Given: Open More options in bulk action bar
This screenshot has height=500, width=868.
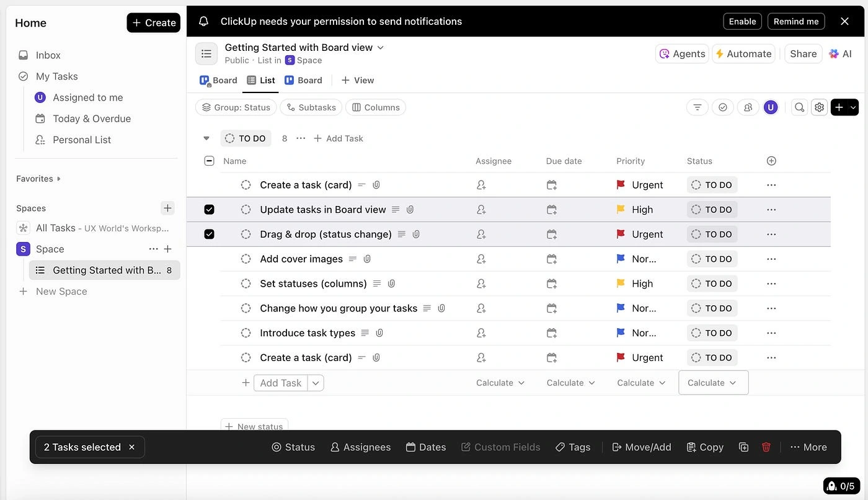Looking at the screenshot, I should (808, 447).
